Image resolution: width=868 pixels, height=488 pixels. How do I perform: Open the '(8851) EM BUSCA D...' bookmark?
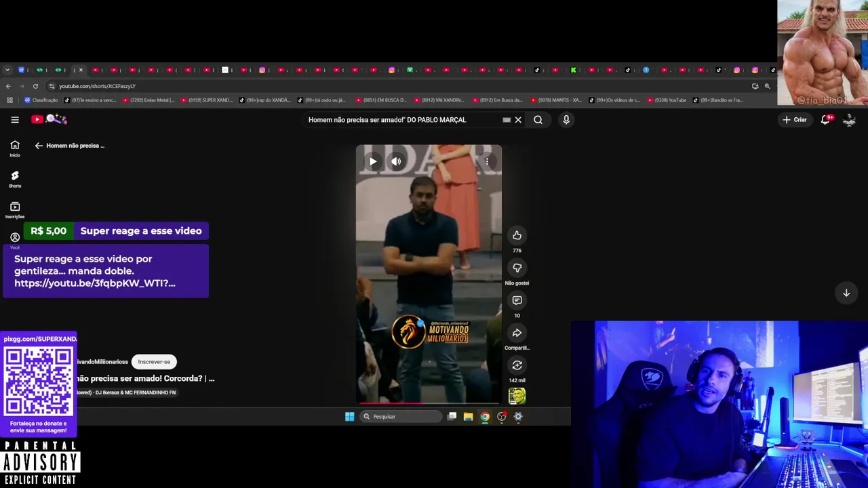[382, 100]
